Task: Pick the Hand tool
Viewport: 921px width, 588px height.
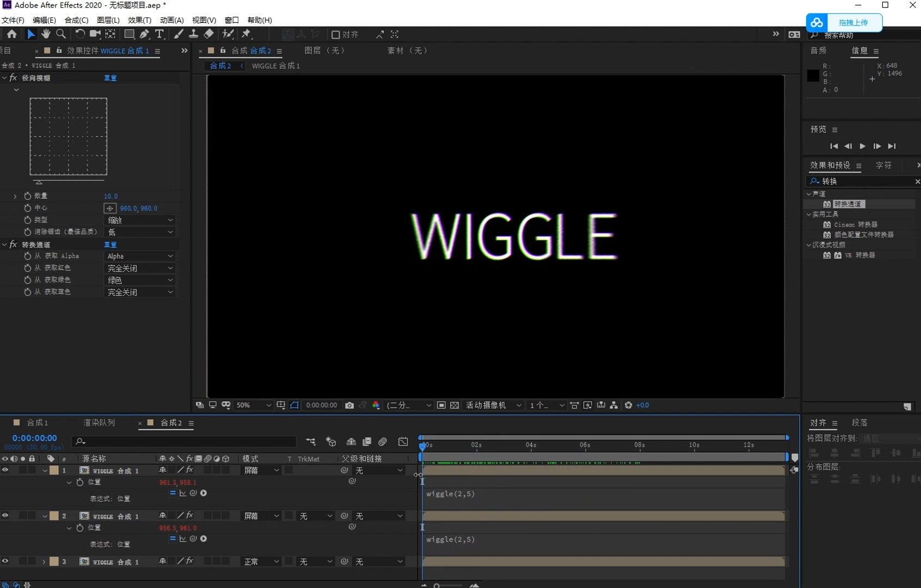Action: [x=46, y=34]
